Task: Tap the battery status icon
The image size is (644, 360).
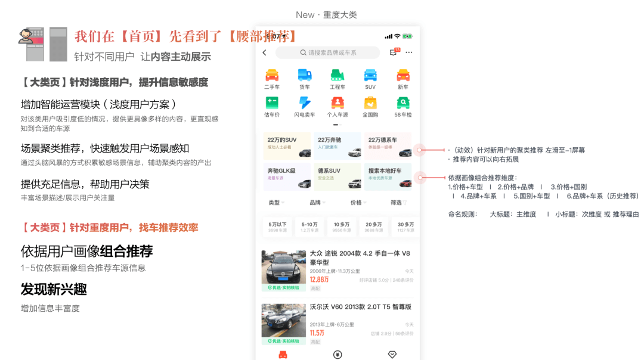Action: coord(407,36)
